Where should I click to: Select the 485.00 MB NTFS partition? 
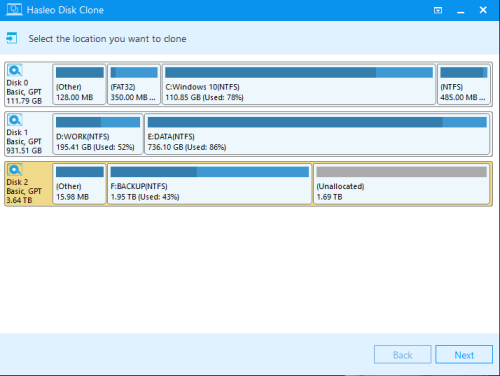(x=464, y=84)
